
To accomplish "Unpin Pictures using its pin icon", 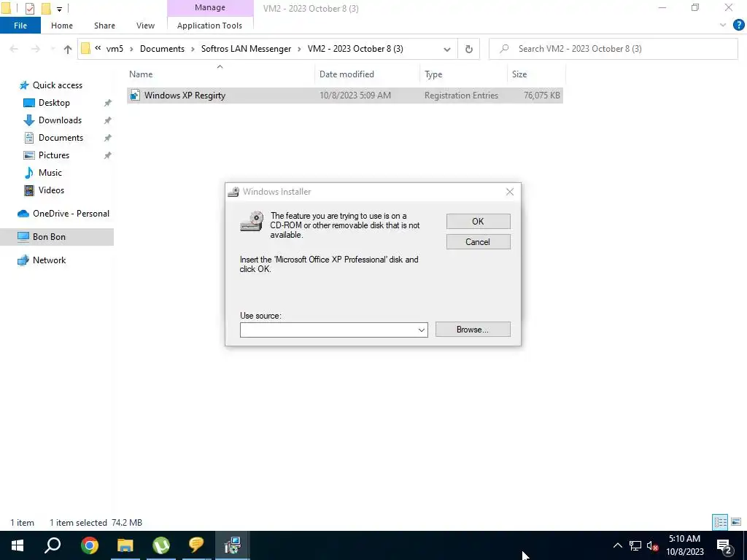I will [108, 155].
